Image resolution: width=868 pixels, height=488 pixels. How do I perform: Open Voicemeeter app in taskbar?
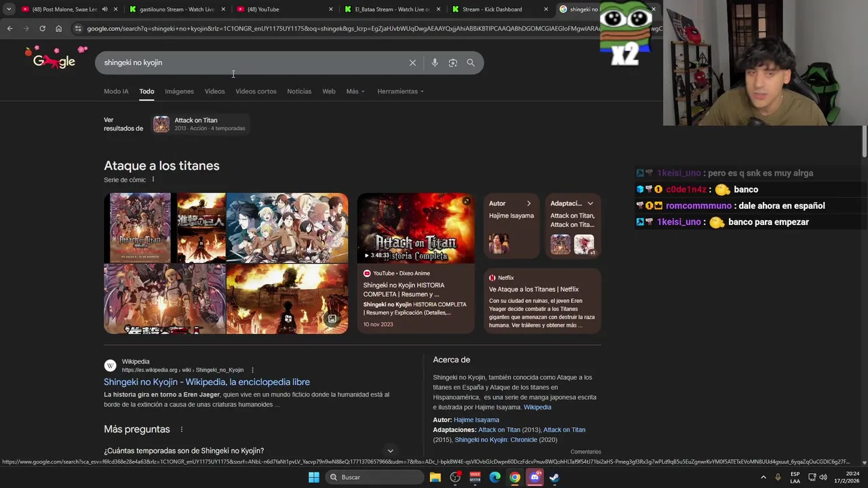point(475,477)
